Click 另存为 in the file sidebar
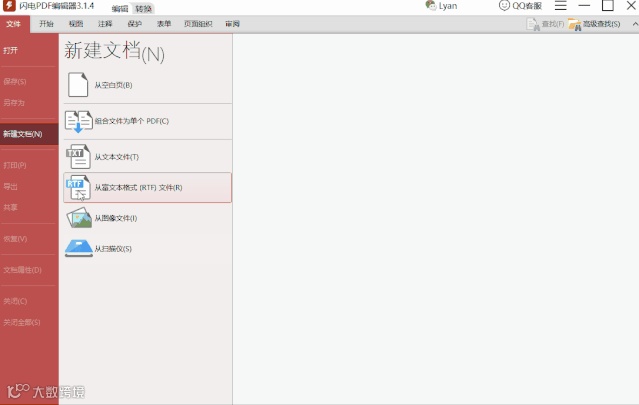Image resolution: width=639 pixels, height=405 pixels. [14, 103]
